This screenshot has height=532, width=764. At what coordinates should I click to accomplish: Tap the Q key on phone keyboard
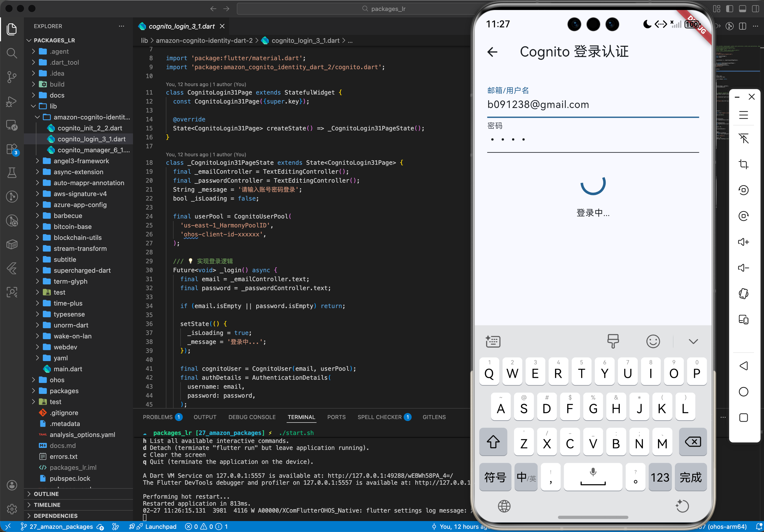click(489, 372)
